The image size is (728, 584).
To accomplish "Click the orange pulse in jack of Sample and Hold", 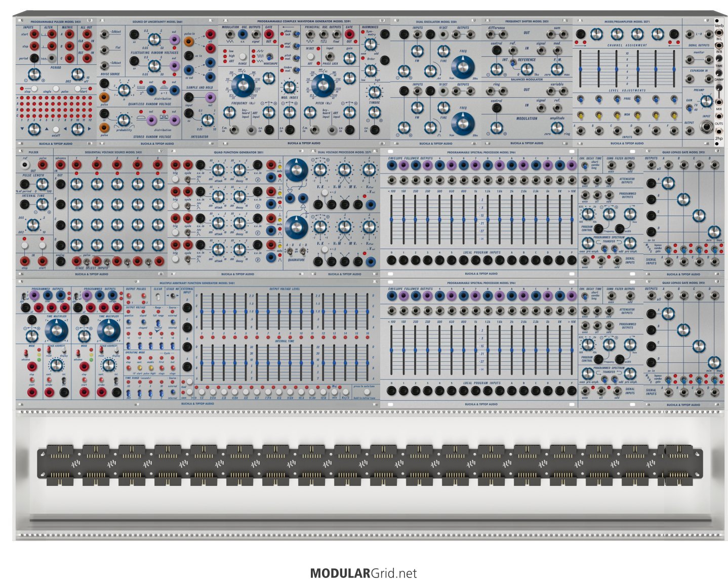I will [188, 42].
